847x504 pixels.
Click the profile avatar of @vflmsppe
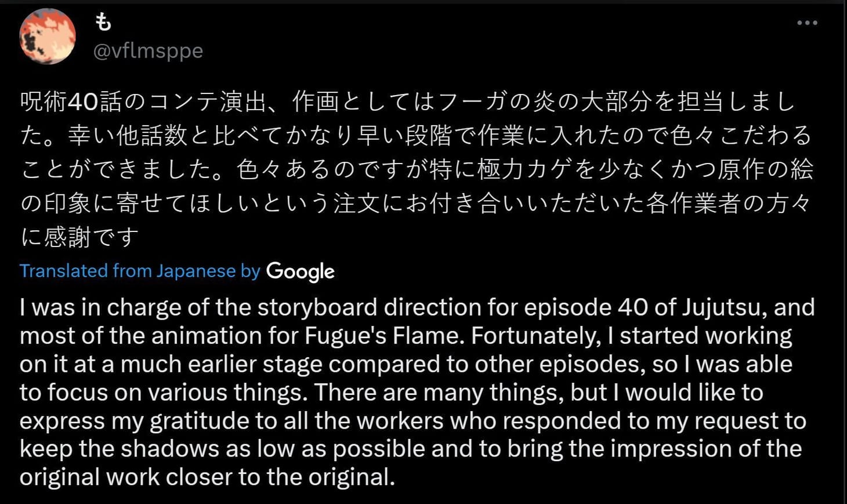(x=48, y=37)
